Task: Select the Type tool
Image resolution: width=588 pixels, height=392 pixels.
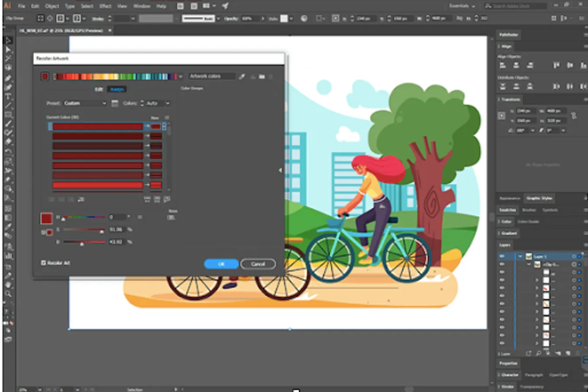Action: tap(8, 96)
